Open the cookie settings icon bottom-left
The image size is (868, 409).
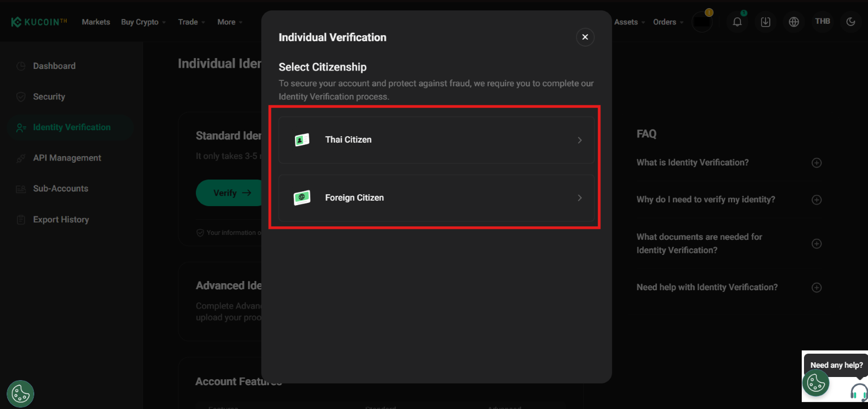21,393
